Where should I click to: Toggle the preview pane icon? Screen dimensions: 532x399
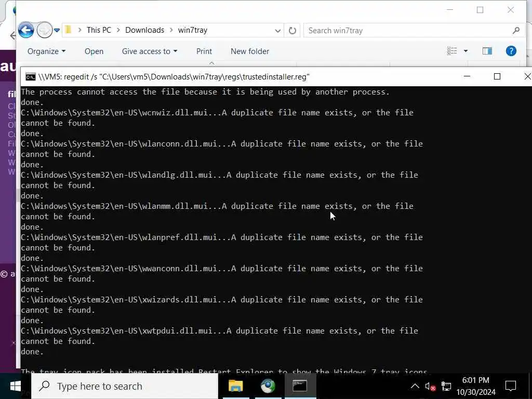(x=487, y=51)
